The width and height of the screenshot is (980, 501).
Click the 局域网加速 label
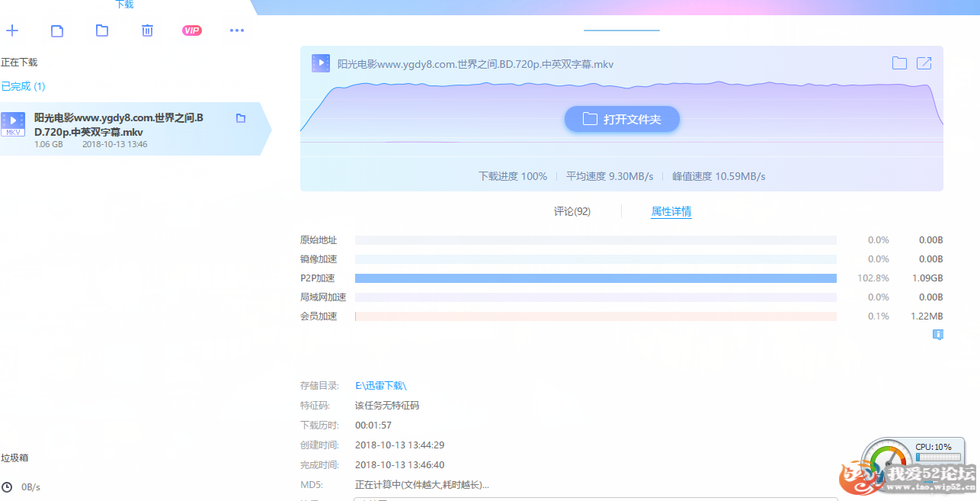coord(323,297)
